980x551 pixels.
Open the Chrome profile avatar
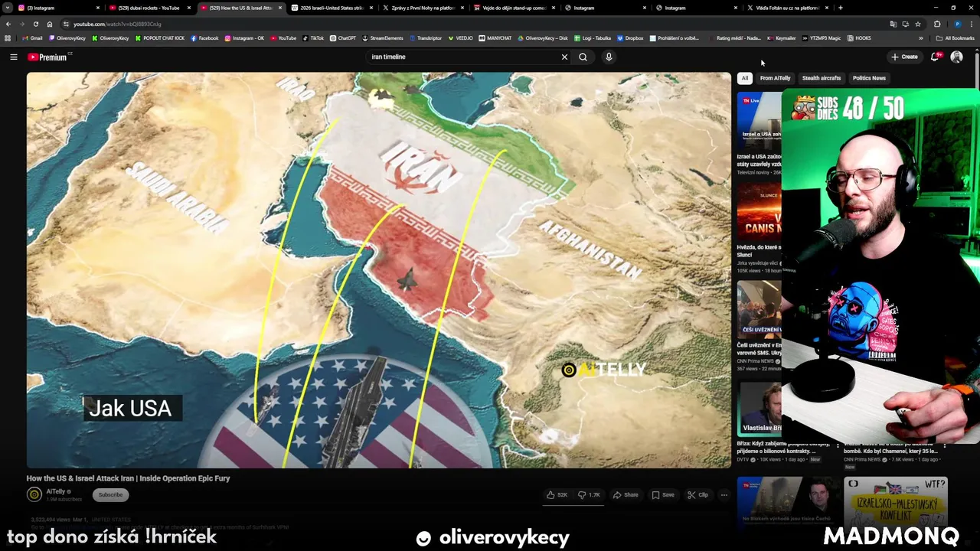click(957, 24)
